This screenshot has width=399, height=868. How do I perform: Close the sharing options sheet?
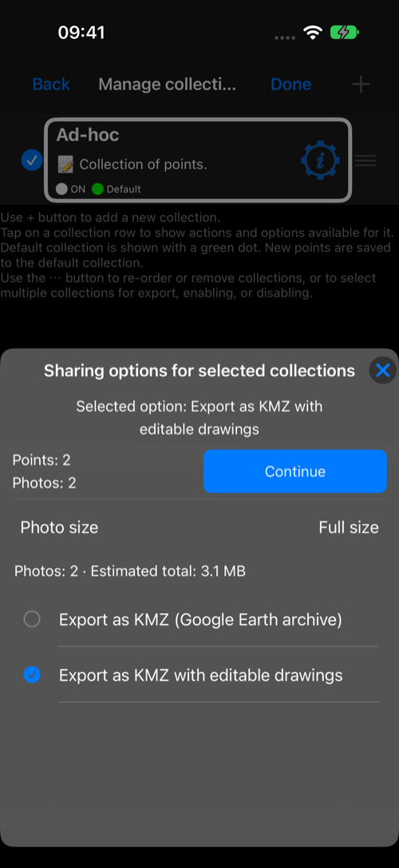382,371
